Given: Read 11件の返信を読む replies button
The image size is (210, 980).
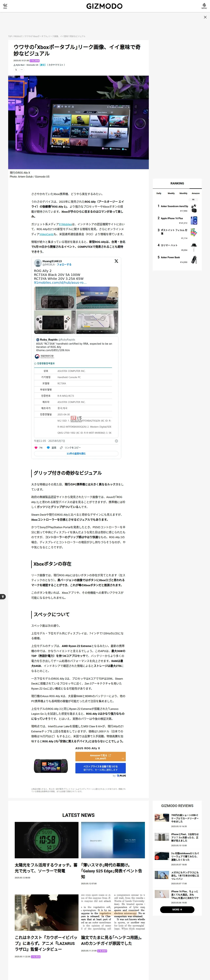Looking at the screenshot, I should point(76,453).
